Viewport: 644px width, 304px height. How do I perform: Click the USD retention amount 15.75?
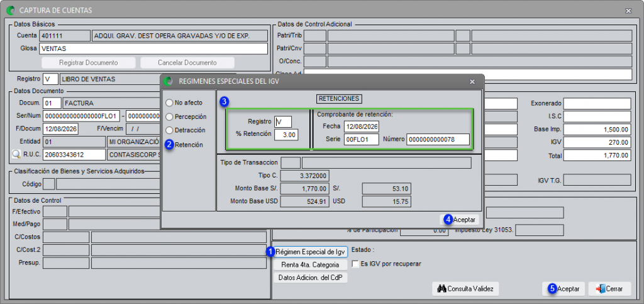pyautogui.click(x=387, y=201)
